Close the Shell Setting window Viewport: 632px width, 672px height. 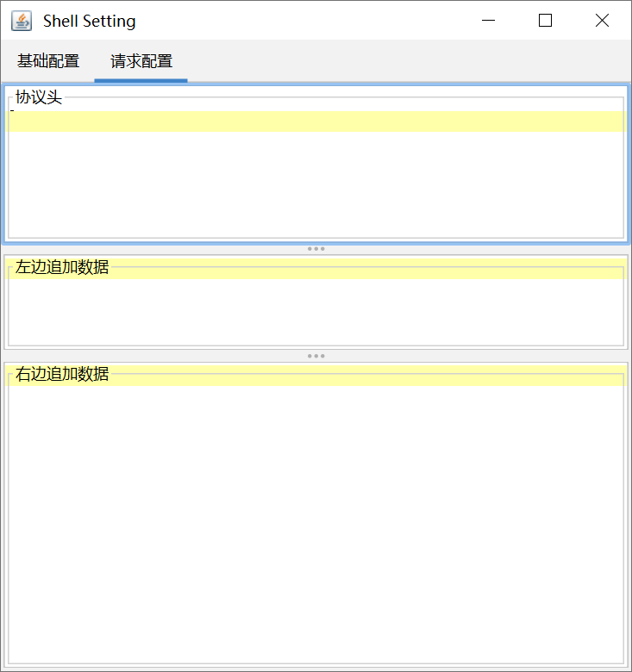[602, 21]
